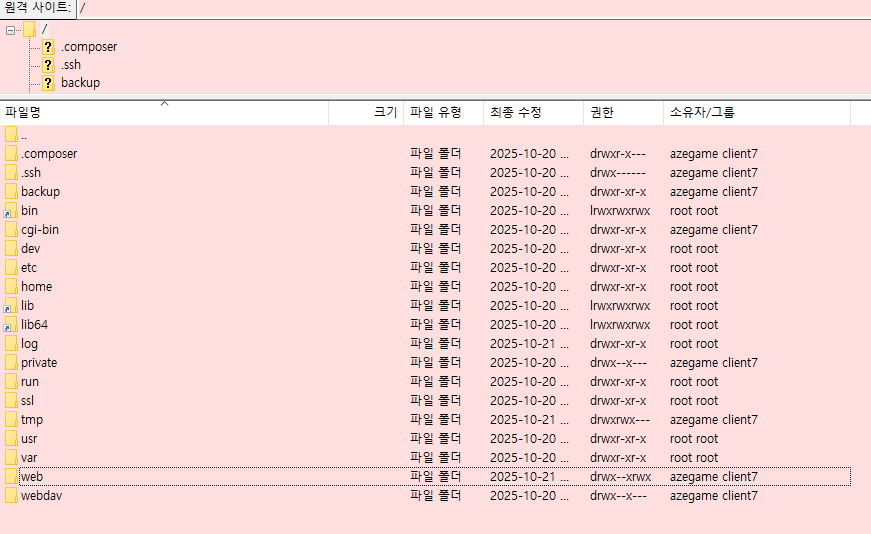This screenshot has width=871, height=534.
Task: Sort files by the 파일명 column header
Action: pos(22,113)
